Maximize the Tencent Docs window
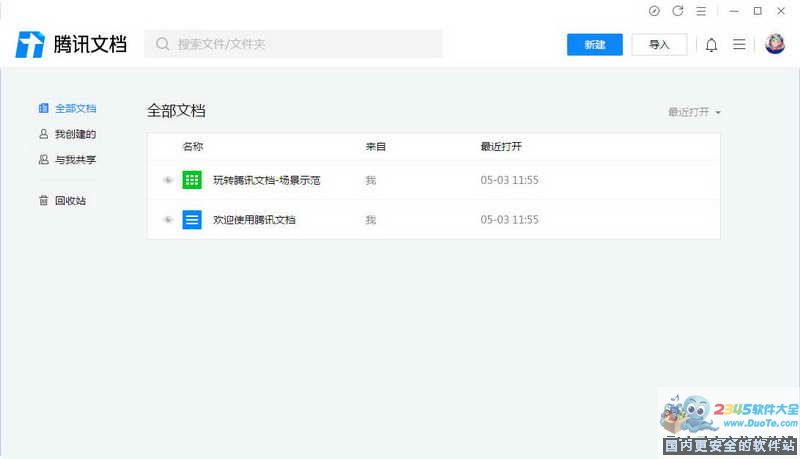The height and width of the screenshot is (459, 800). (x=758, y=11)
